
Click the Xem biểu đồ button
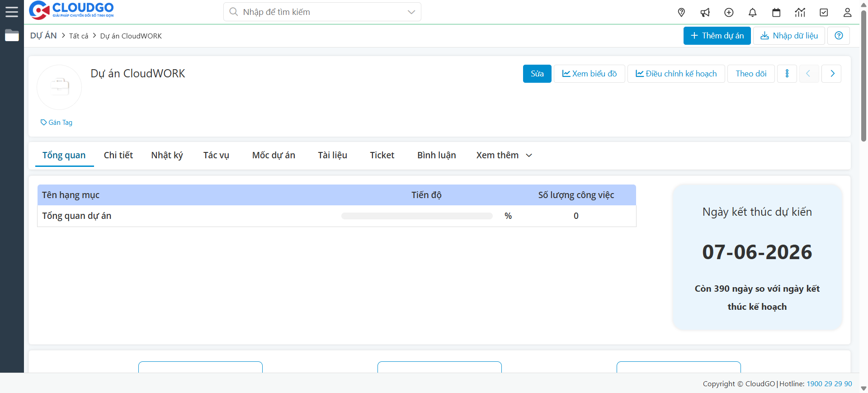point(590,74)
